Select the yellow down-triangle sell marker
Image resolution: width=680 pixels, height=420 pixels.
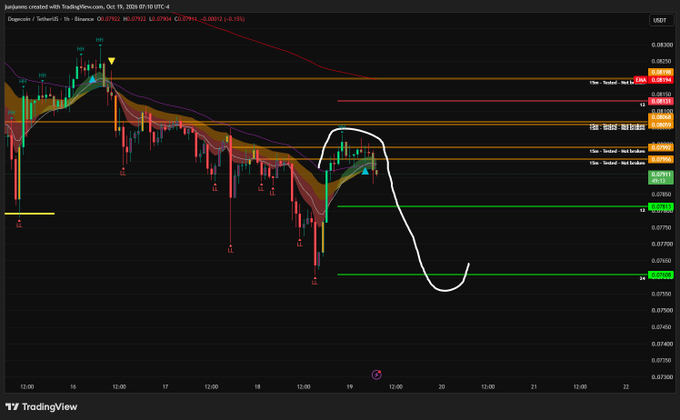pos(111,61)
